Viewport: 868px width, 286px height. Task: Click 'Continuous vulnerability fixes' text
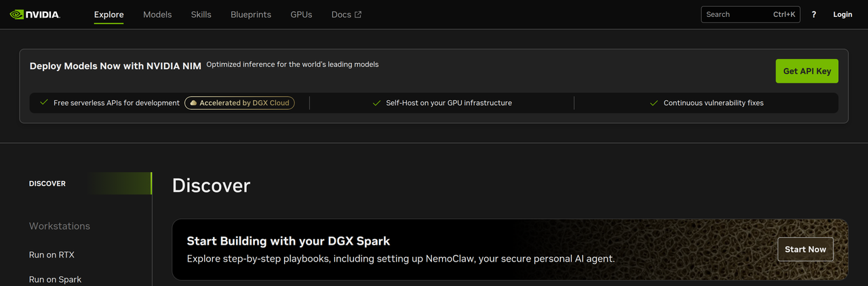713,103
